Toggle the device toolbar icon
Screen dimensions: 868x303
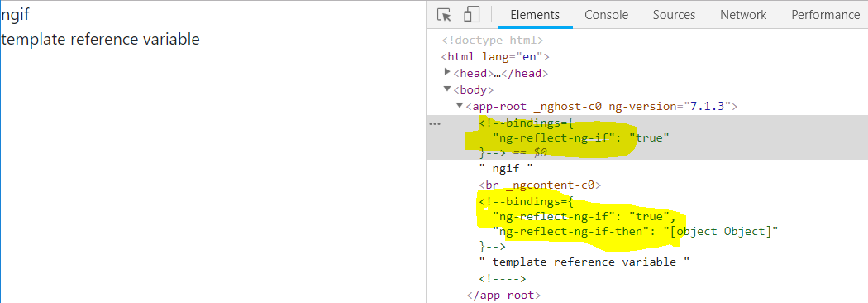pyautogui.click(x=472, y=15)
